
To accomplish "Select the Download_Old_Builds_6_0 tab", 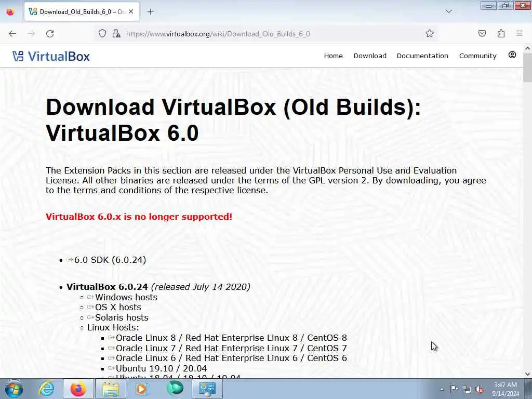I will pos(82,12).
